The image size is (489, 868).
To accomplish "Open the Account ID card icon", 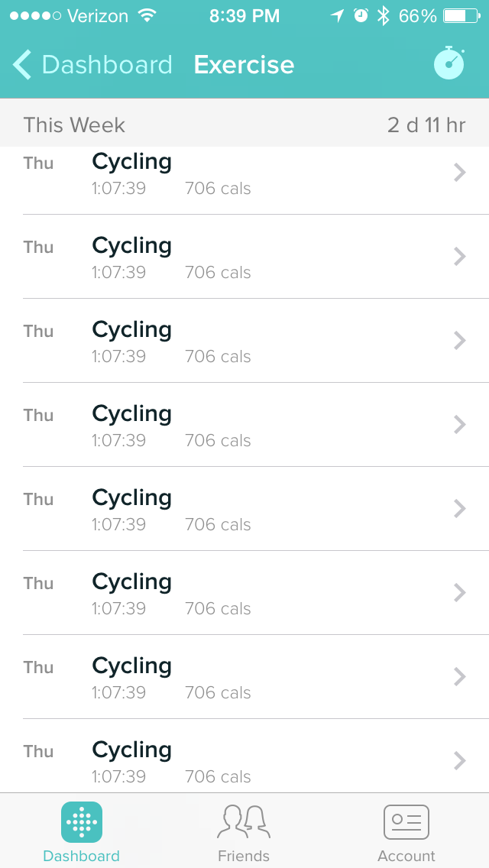I will click(x=406, y=822).
